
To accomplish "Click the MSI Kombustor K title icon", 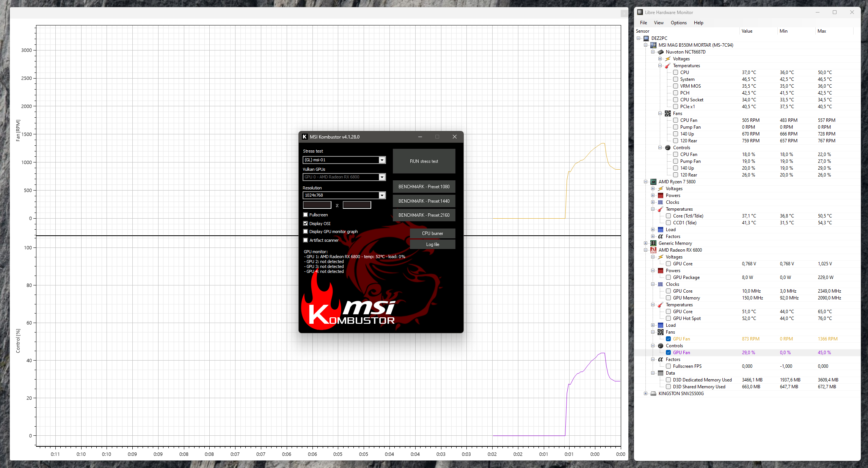I will [305, 137].
